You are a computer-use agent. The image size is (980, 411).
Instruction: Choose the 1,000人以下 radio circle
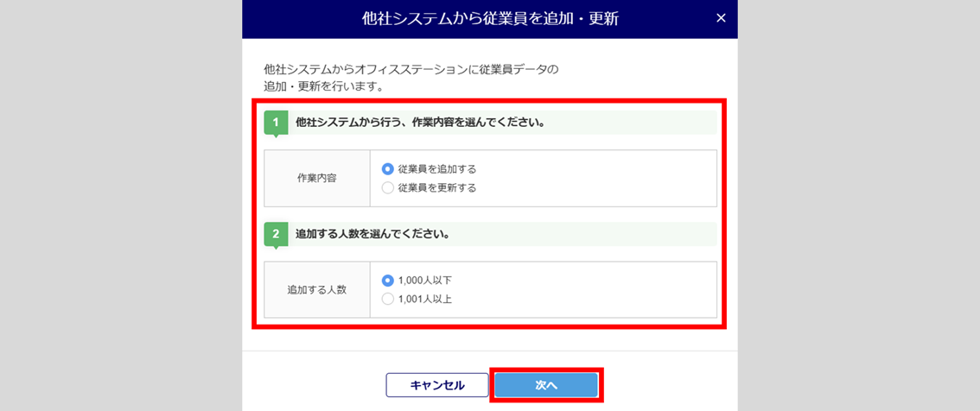pyautogui.click(x=387, y=281)
